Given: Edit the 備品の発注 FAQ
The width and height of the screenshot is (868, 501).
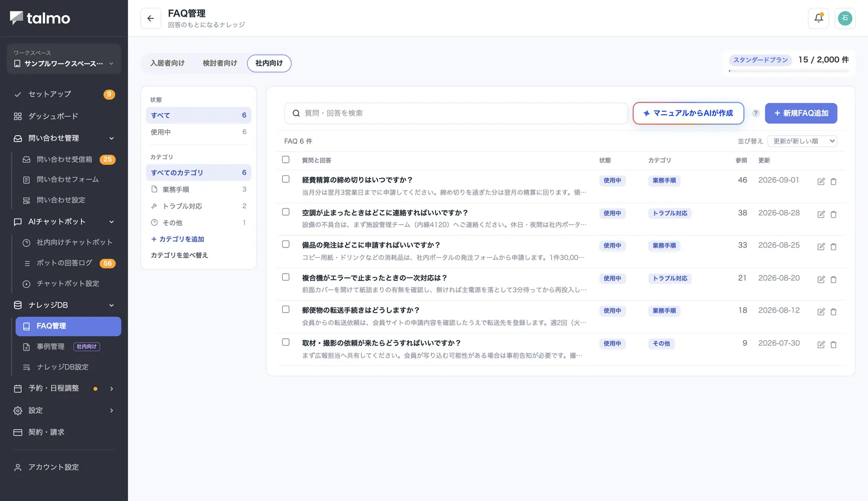Looking at the screenshot, I should pyautogui.click(x=821, y=246).
